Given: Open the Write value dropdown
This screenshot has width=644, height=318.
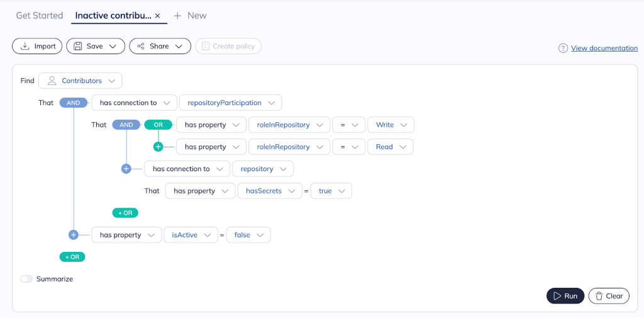Looking at the screenshot, I should coord(391,125).
